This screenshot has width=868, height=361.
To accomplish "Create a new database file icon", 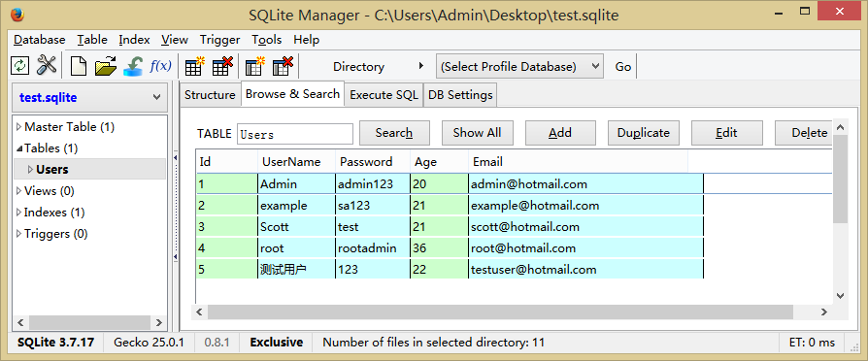I will (x=79, y=66).
